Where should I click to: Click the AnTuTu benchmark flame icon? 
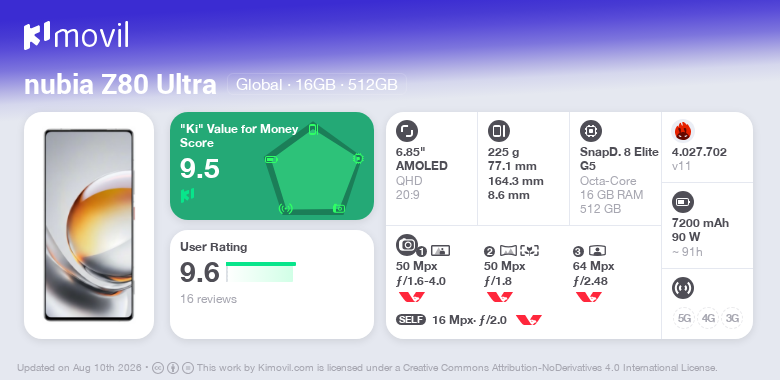click(683, 131)
